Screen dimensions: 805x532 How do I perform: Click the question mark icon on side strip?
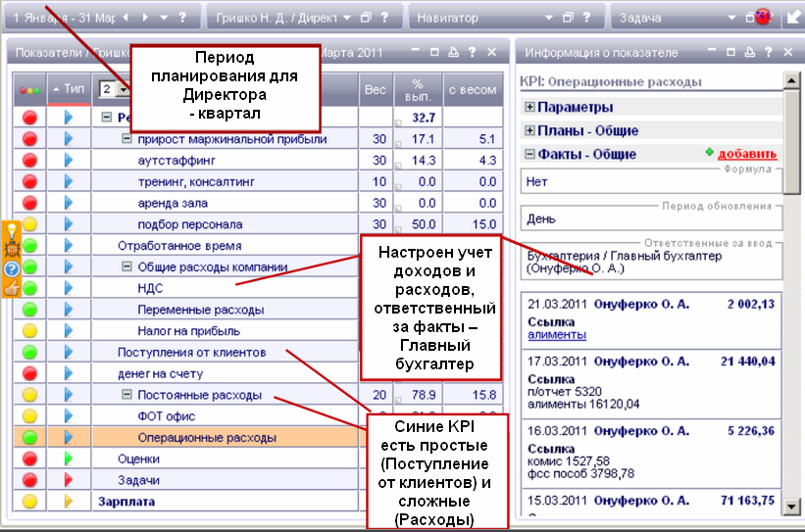[x=12, y=268]
